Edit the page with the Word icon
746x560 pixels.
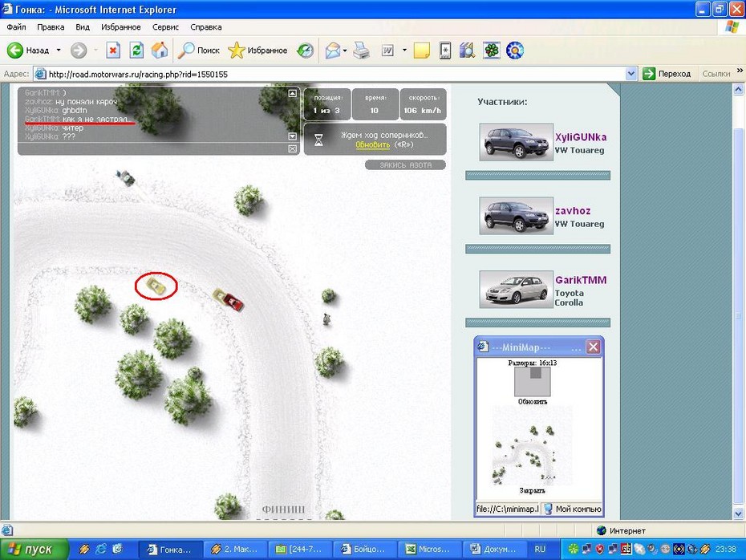click(x=387, y=50)
